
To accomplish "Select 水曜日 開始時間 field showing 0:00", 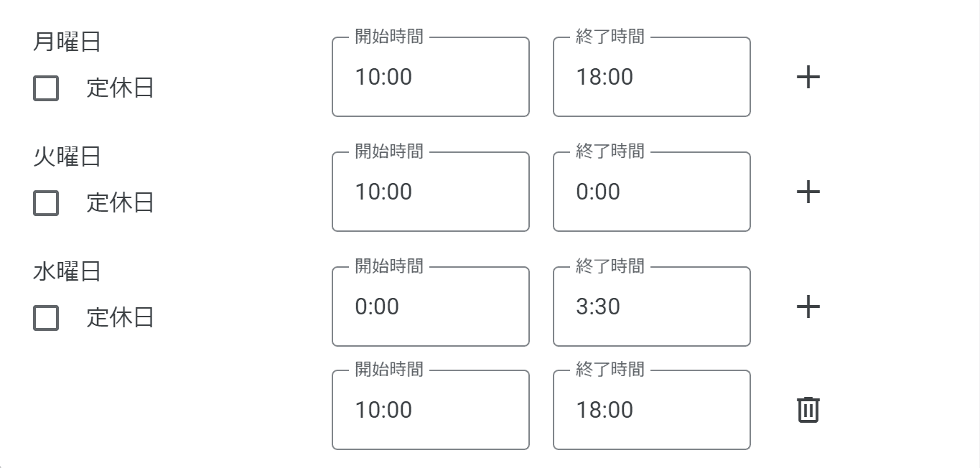I will [431, 306].
